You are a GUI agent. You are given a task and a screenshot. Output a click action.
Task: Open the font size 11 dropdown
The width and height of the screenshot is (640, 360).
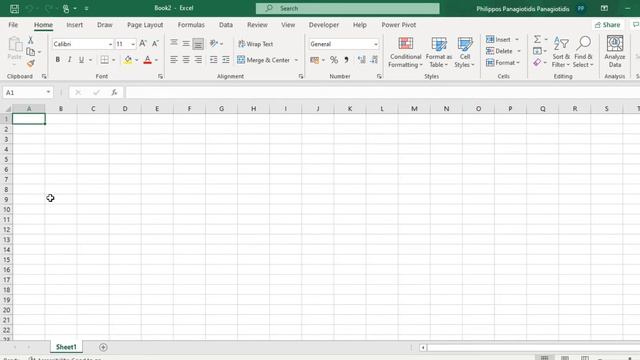133,44
